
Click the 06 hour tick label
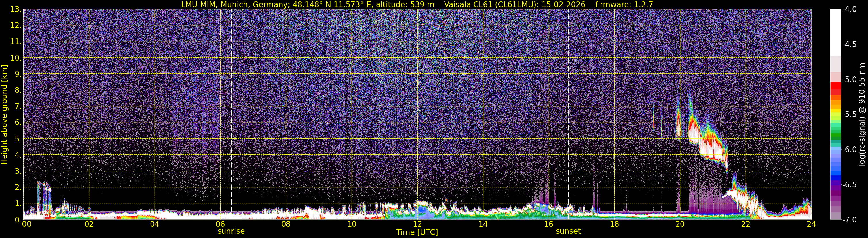pos(220,224)
